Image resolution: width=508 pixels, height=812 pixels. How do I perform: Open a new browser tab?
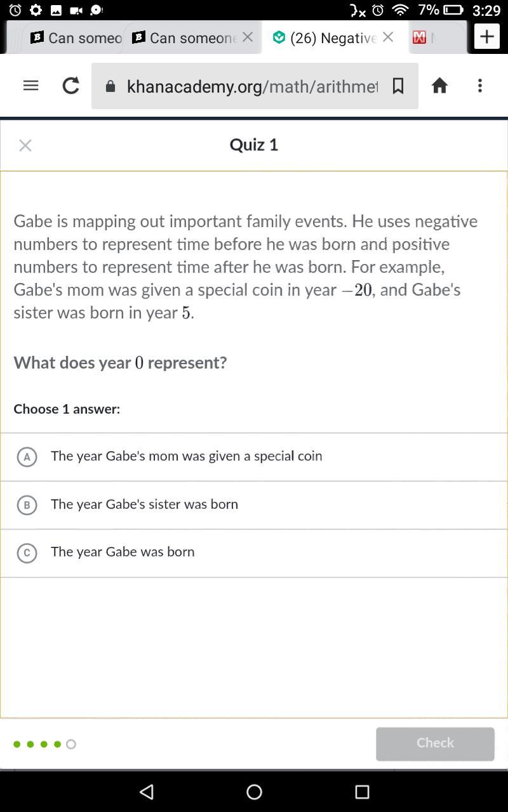point(487,37)
